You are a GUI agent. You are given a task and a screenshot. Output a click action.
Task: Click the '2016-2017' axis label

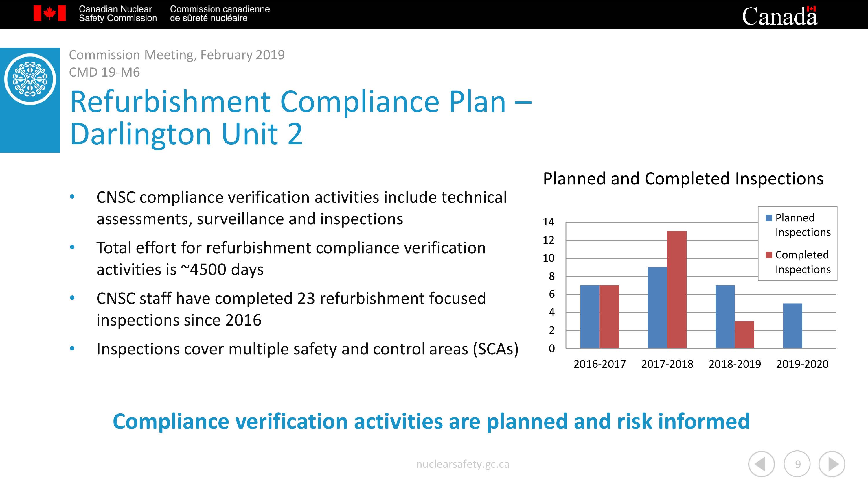(599, 364)
